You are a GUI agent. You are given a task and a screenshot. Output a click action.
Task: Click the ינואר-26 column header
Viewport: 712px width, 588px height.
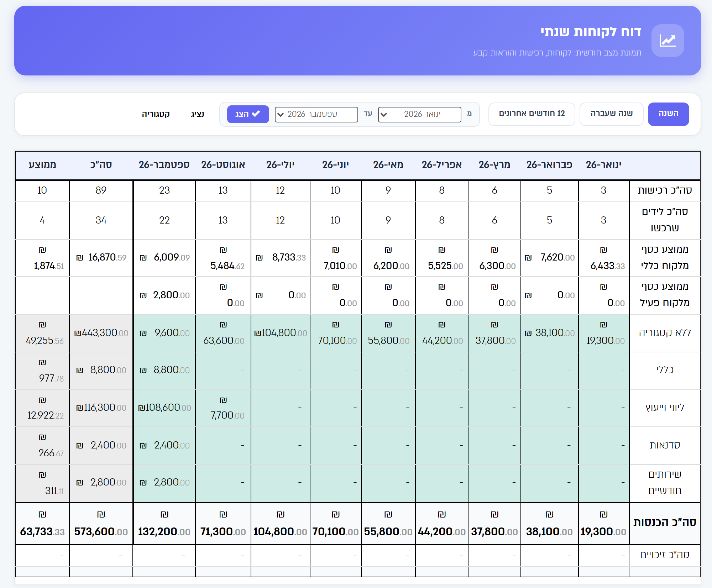[x=603, y=165]
